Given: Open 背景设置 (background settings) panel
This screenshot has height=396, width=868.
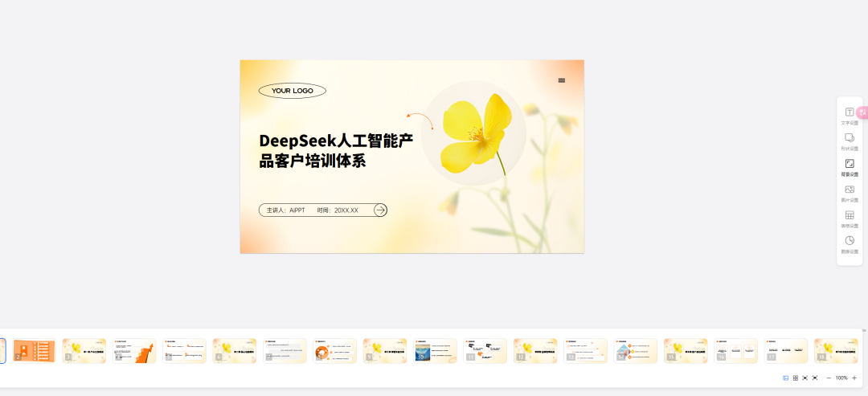Looking at the screenshot, I should coord(850,168).
